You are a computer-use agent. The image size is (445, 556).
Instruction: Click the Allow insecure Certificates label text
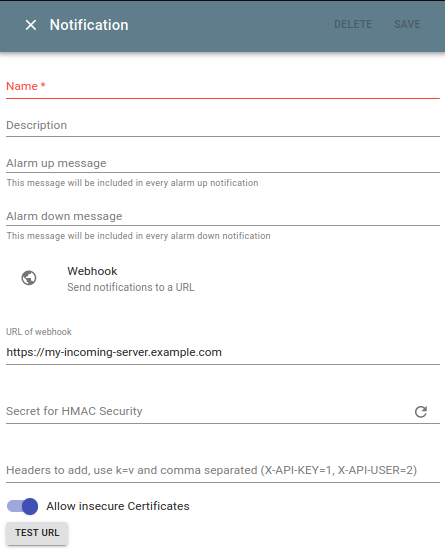pyautogui.click(x=118, y=506)
